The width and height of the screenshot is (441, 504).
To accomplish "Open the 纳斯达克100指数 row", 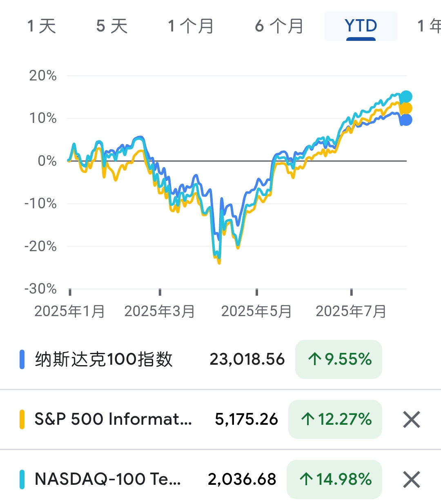I will 220,359.
